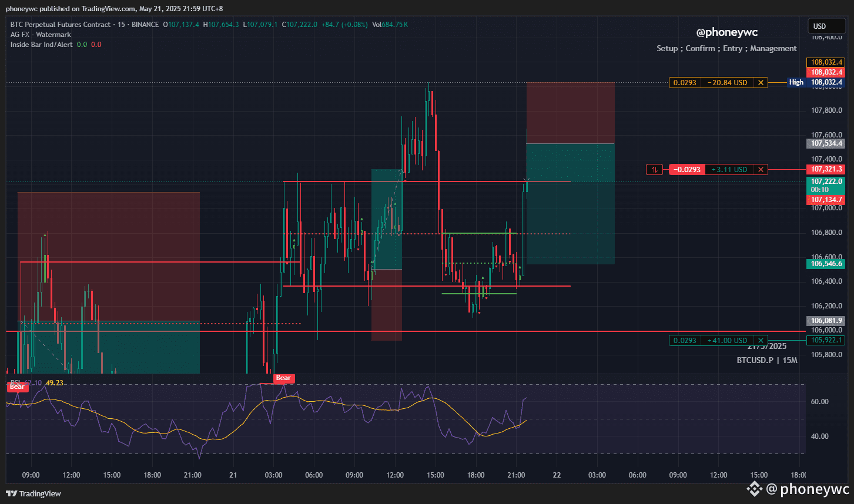Click the Binance logo watermark icon
This screenshot has width=854, height=504.
754,488
